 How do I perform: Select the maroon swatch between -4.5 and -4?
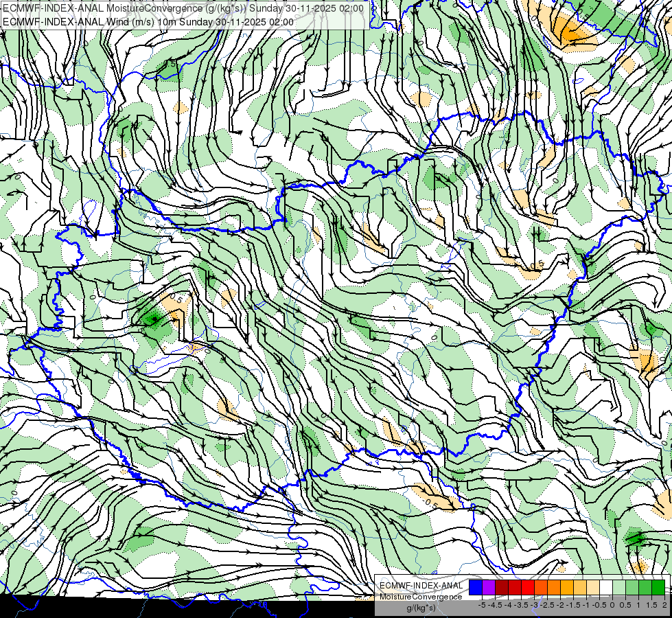point(502,588)
